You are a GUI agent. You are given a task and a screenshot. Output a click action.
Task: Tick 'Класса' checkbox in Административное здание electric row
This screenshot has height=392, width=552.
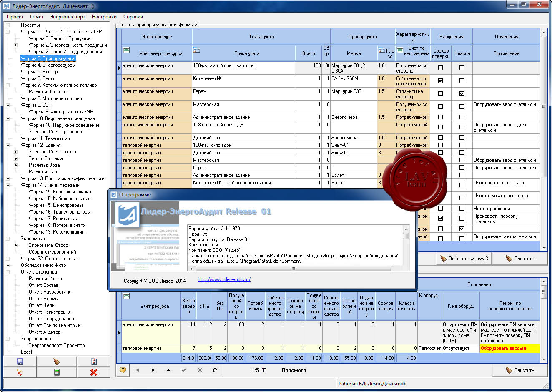pyautogui.click(x=462, y=117)
